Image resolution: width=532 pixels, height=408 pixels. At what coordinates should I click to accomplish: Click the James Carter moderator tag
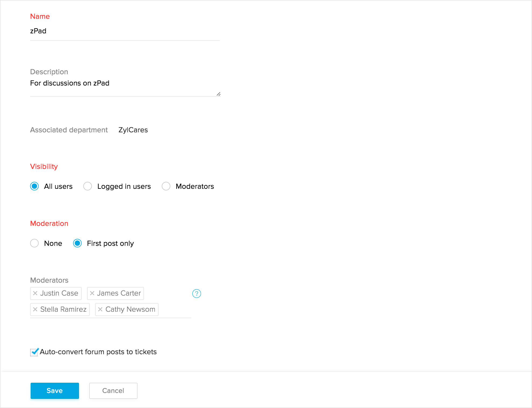click(x=116, y=293)
